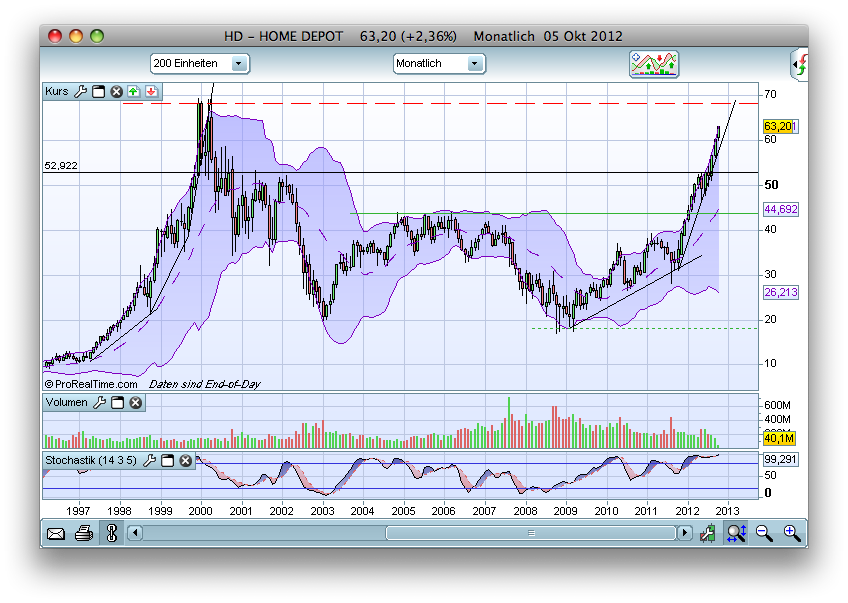Maximize the Stochastik panel
848x603 pixels.
[168, 461]
